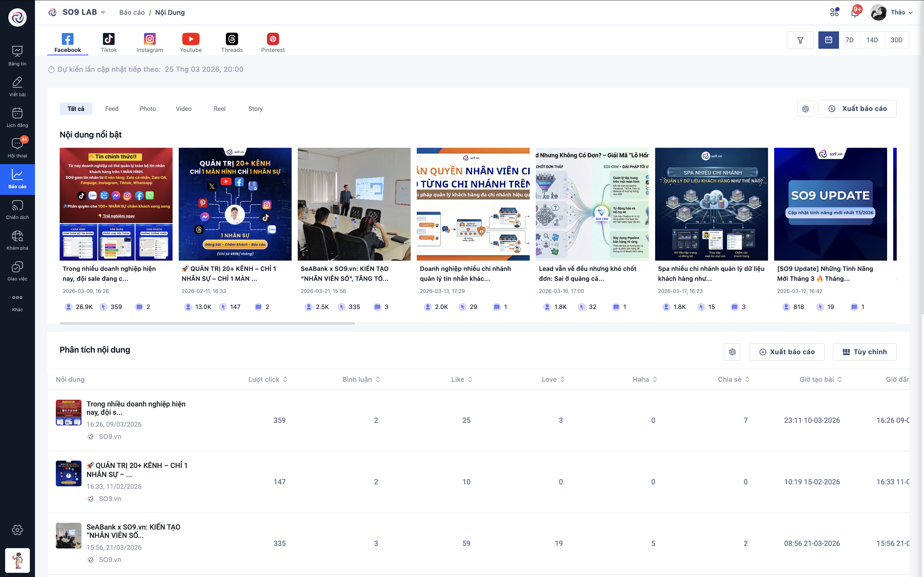This screenshot has width=924, height=577.
Task: Click the featured content horizontal scrollbar
Action: (x=207, y=323)
